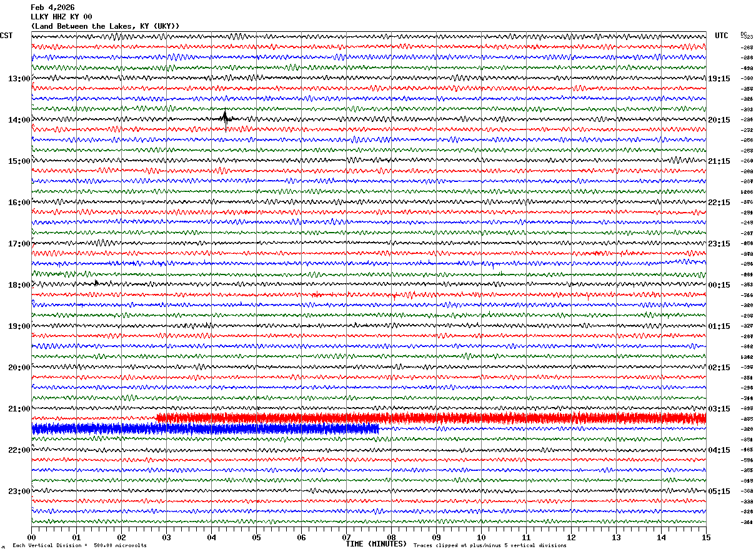The width and height of the screenshot is (756, 554).
Task: Click the 00:15 UTC time label
Action: [x=719, y=285]
